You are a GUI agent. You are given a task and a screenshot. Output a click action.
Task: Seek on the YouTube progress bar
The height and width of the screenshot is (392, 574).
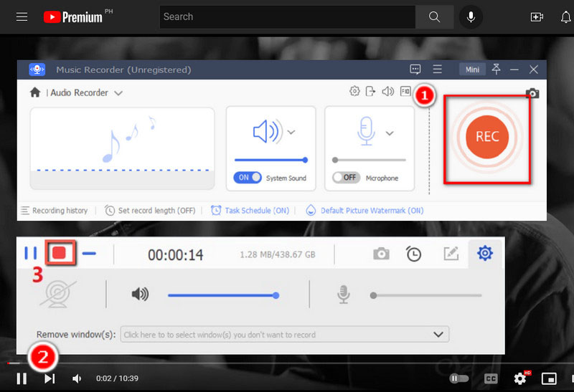[291, 363]
